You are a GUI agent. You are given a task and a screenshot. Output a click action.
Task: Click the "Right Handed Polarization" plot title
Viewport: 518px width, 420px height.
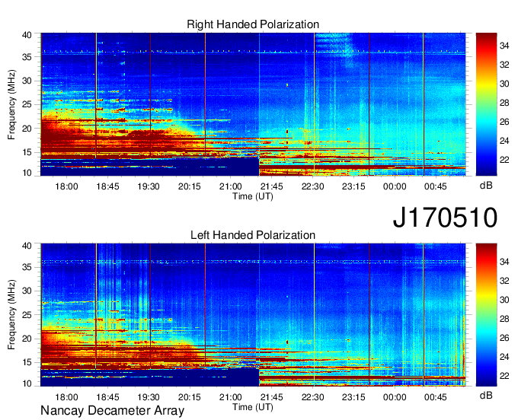pos(253,24)
